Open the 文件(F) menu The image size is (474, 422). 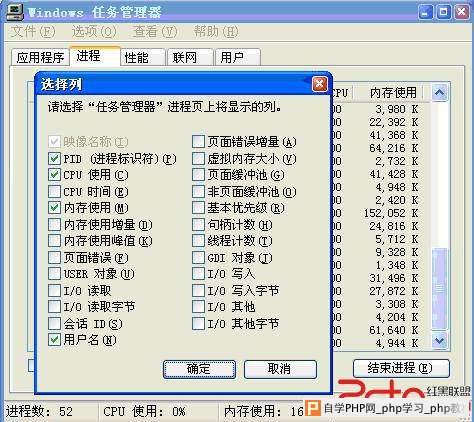(x=33, y=32)
